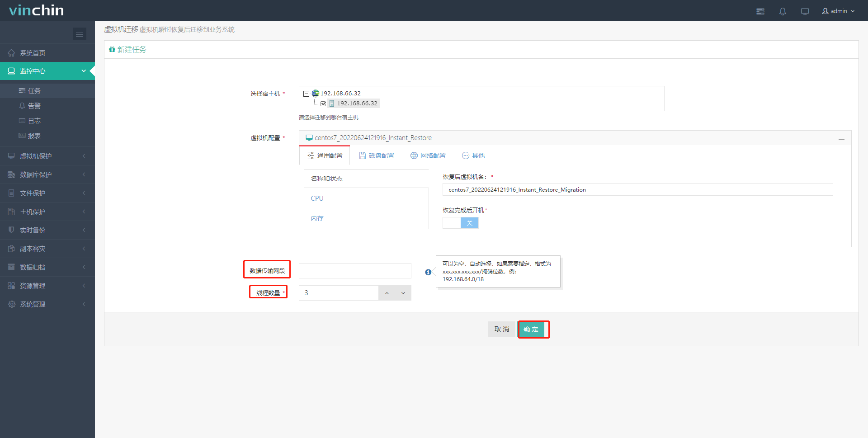The height and width of the screenshot is (438, 868).
Task: Switch to 其他 tab
Action: pos(473,155)
